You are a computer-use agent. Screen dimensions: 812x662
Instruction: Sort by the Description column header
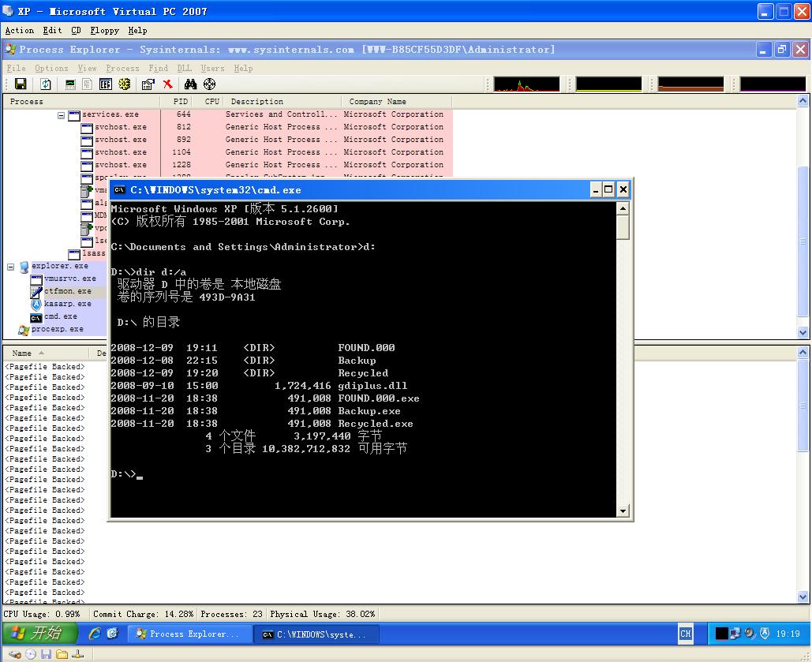click(x=283, y=102)
